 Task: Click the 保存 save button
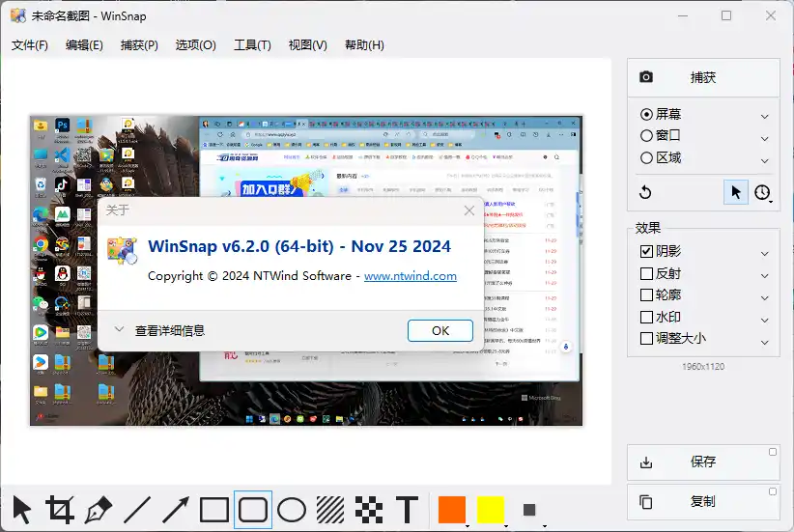point(703,462)
